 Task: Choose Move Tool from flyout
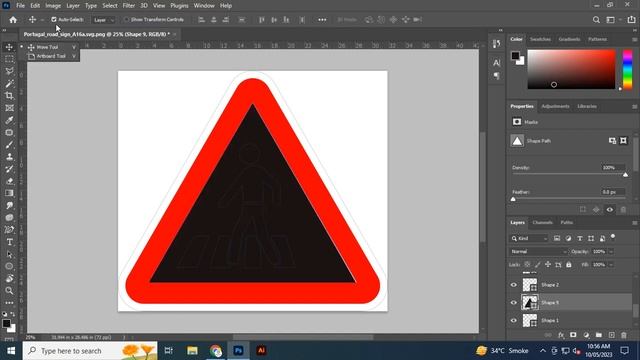[x=47, y=47]
